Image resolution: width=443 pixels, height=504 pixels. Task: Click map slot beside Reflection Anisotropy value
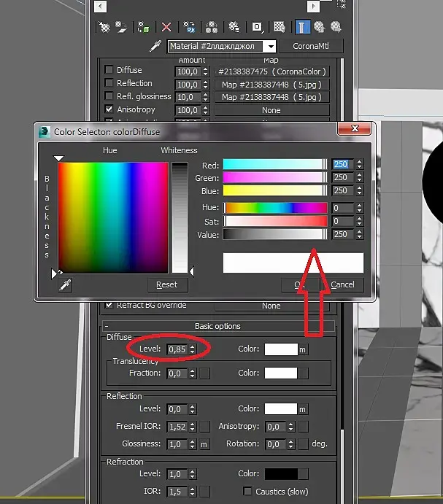303,427
